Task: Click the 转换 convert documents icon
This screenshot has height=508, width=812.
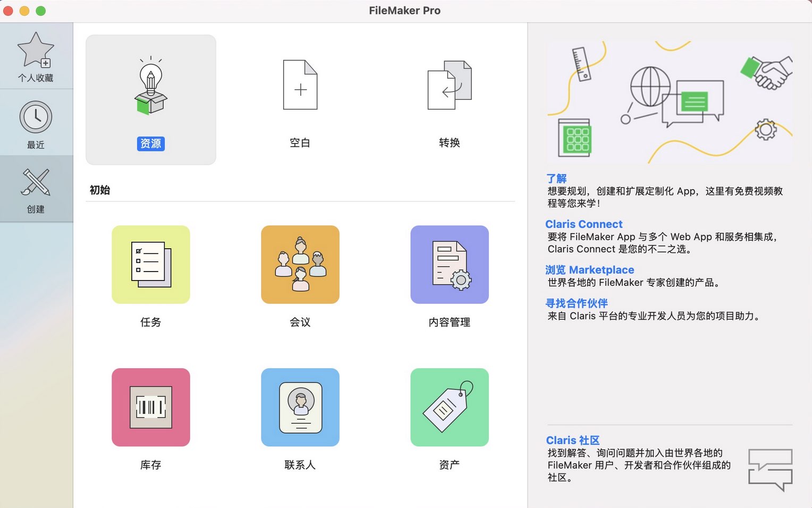Action: [x=450, y=85]
